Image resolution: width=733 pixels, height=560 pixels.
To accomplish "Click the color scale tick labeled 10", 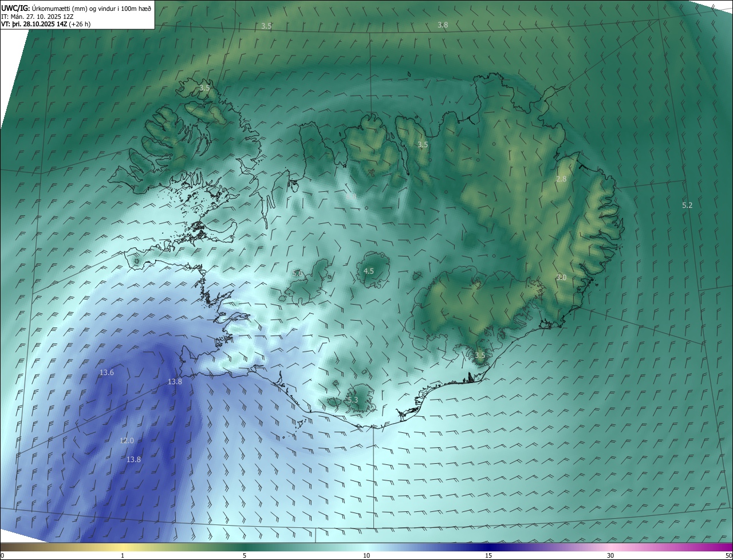I will (366, 555).
